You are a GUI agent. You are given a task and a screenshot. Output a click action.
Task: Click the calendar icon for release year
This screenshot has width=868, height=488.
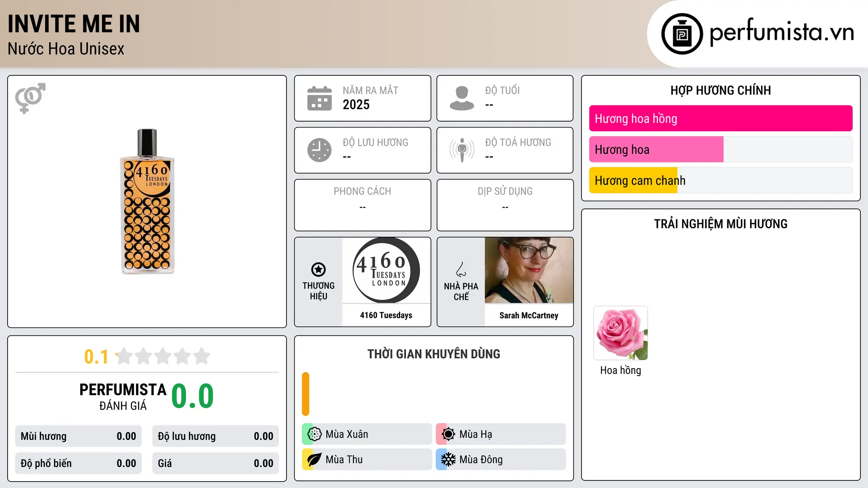tap(320, 98)
